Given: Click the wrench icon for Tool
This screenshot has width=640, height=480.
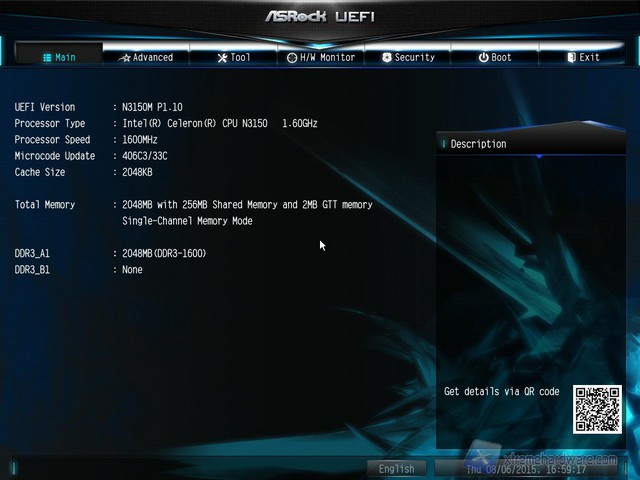Looking at the screenshot, I should [x=222, y=57].
